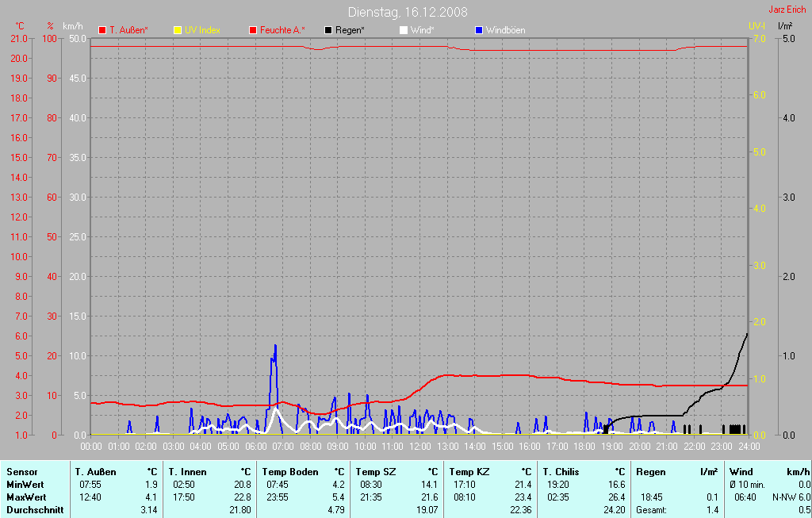Click the Regen column header in table
The width and height of the screenshot is (812, 518).
coord(651,472)
